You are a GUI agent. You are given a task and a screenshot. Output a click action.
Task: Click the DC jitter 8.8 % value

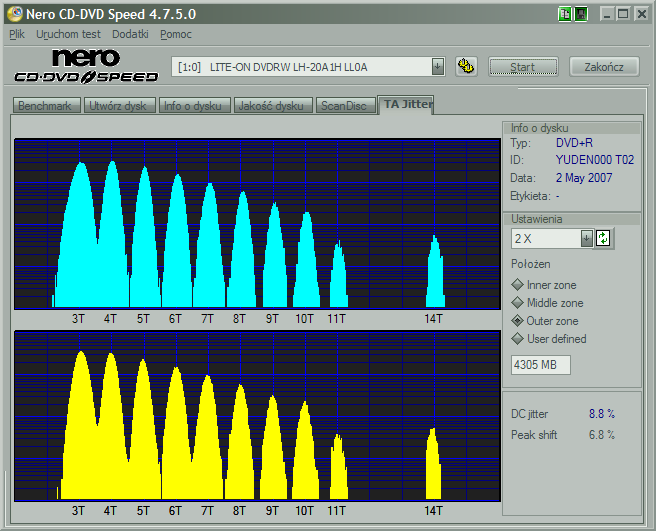click(602, 414)
